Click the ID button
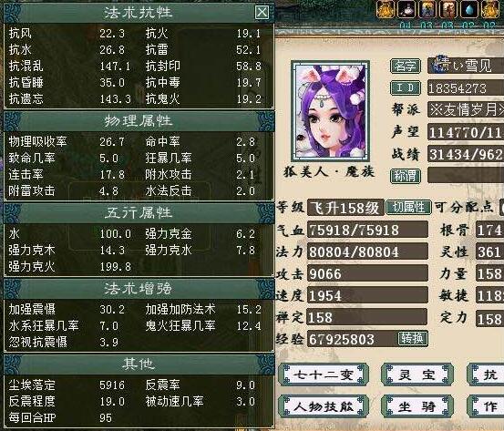The width and height of the screenshot is (504, 431). click(406, 88)
